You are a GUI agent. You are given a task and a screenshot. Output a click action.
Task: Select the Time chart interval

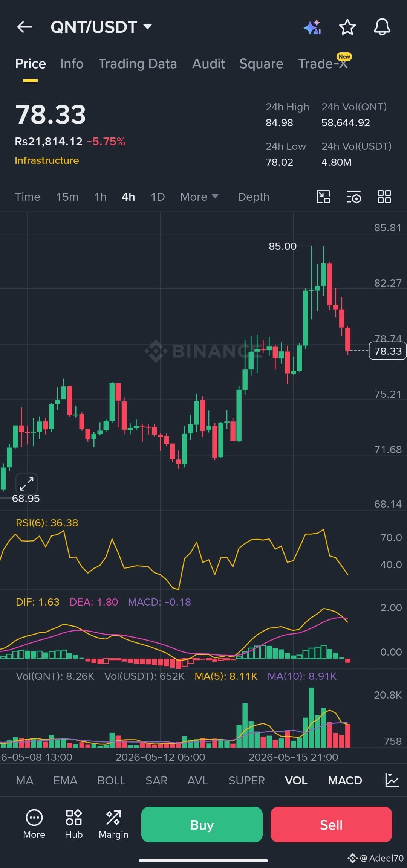click(x=28, y=197)
